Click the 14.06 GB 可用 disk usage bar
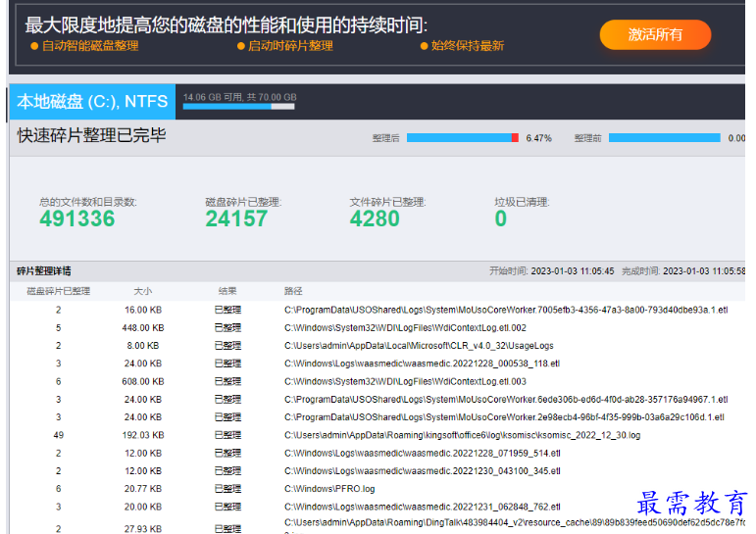This screenshot has width=756, height=534. 238,107
